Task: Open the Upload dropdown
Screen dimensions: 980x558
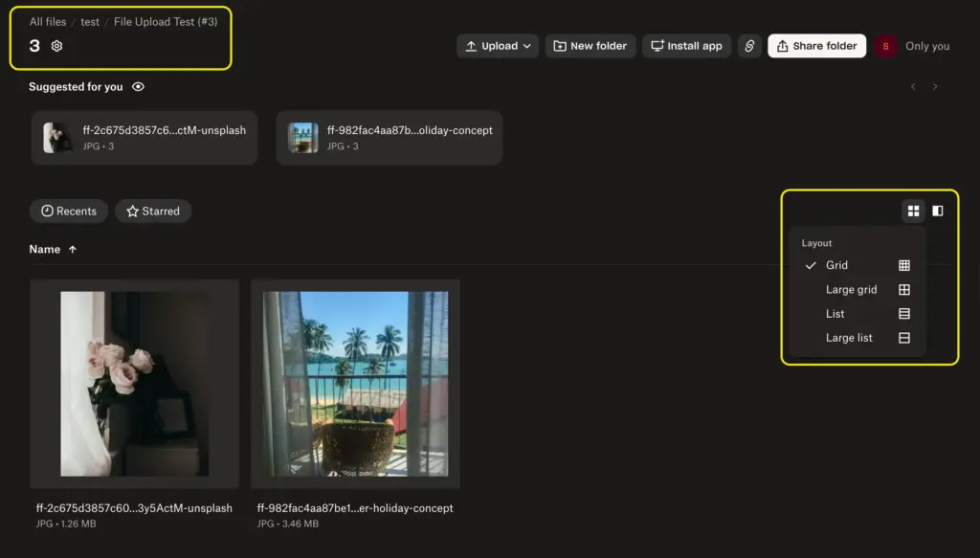Action: [x=497, y=45]
